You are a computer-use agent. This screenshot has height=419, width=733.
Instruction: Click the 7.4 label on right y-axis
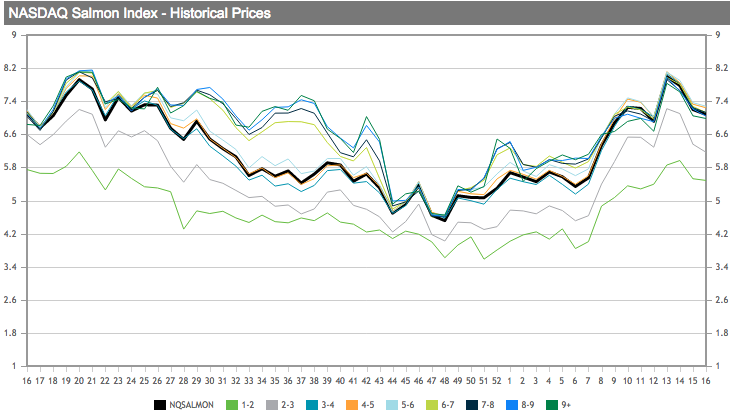pos(722,101)
